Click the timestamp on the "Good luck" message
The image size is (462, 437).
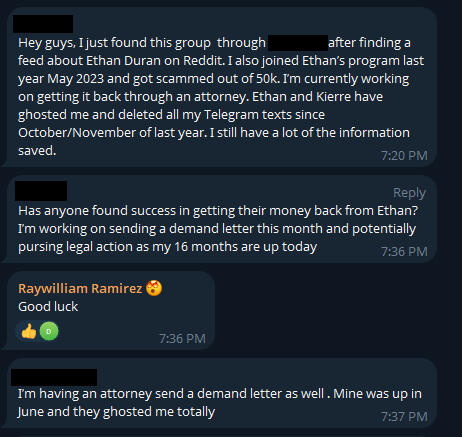182,339
